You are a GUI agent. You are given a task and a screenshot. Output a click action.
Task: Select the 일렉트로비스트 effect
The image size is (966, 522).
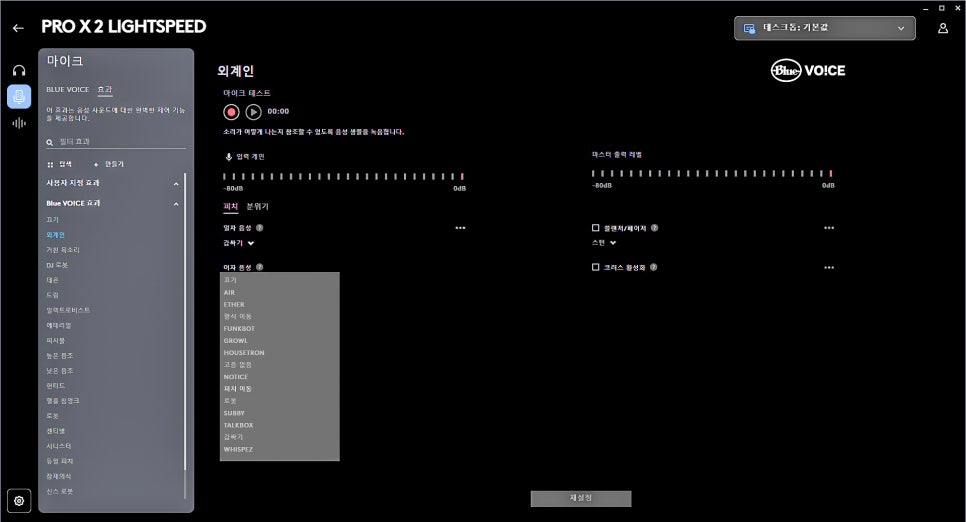(68, 310)
